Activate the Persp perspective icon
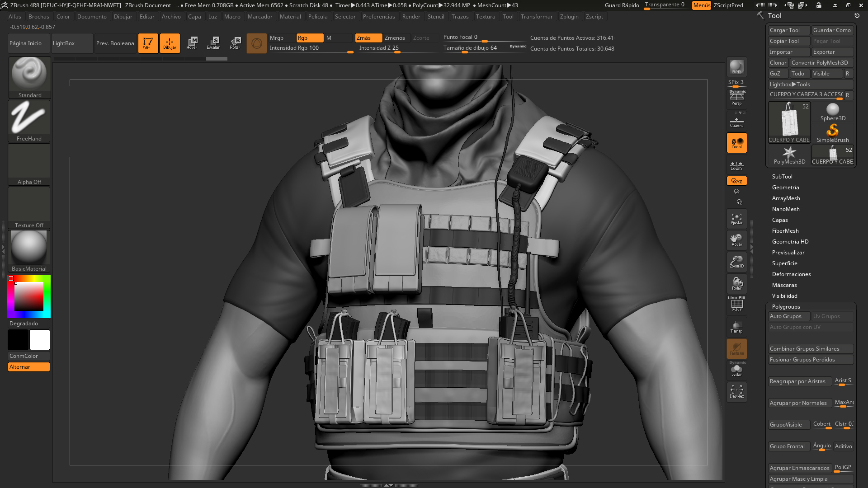The width and height of the screenshot is (868, 488). pyautogui.click(x=736, y=97)
